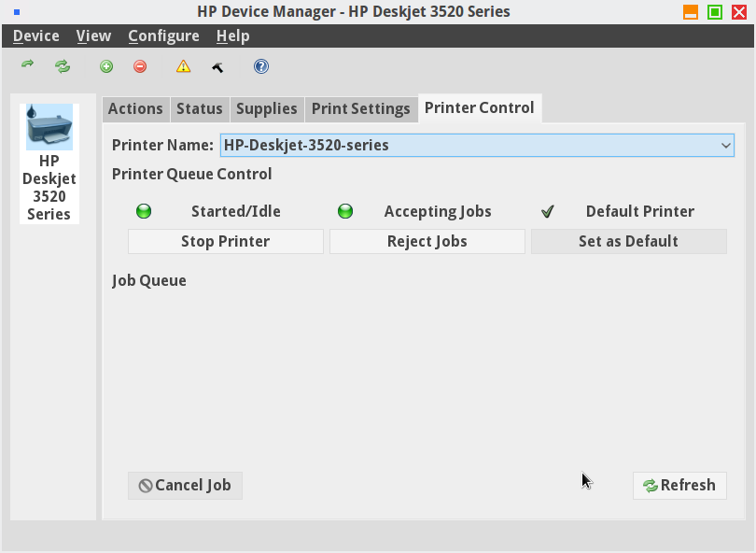Switch to the Print Settings tab
Viewport: 756px width, 553px height.
pyautogui.click(x=360, y=108)
